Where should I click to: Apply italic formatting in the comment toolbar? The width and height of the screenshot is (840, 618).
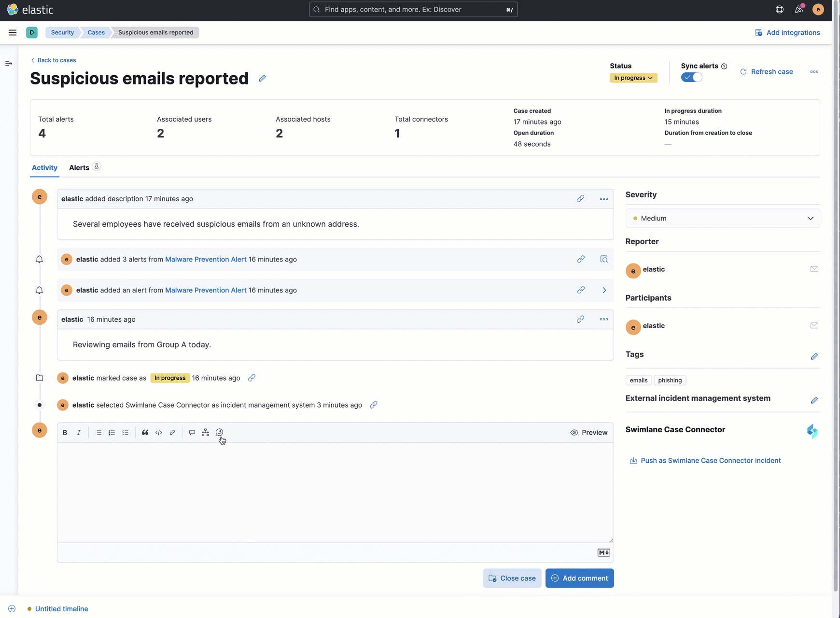pyautogui.click(x=79, y=432)
